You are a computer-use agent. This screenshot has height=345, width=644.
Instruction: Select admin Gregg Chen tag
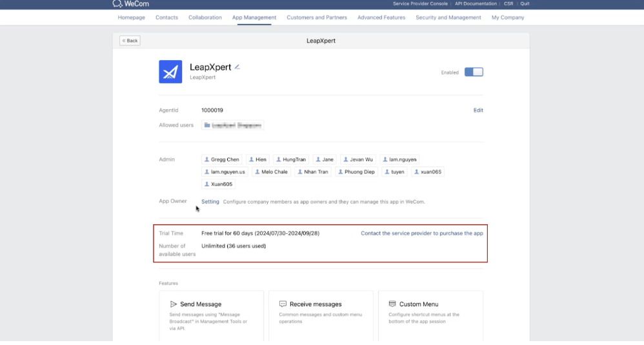[x=222, y=160]
